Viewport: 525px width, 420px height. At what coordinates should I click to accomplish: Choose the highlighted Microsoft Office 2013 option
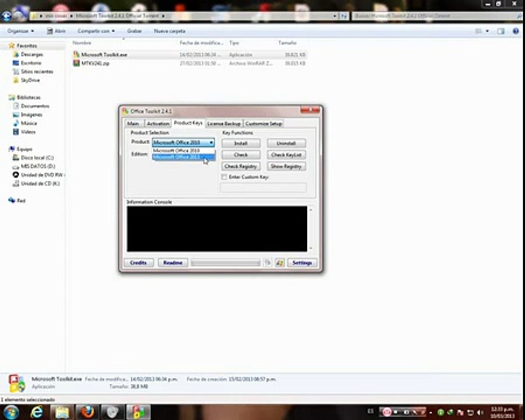pyautogui.click(x=183, y=157)
